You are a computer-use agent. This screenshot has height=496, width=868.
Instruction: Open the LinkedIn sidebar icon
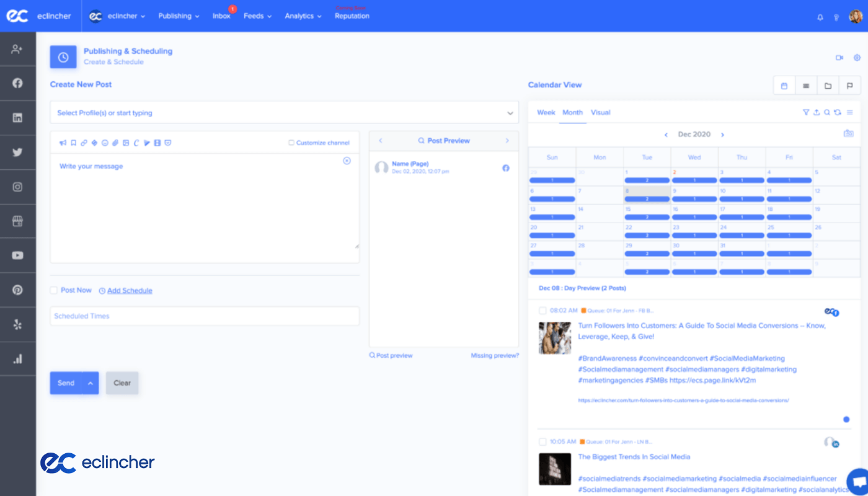pyautogui.click(x=17, y=118)
